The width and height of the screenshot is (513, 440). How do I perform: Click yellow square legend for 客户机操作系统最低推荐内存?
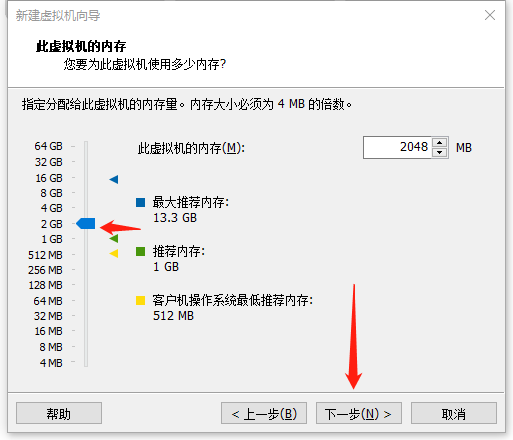pyautogui.click(x=140, y=300)
